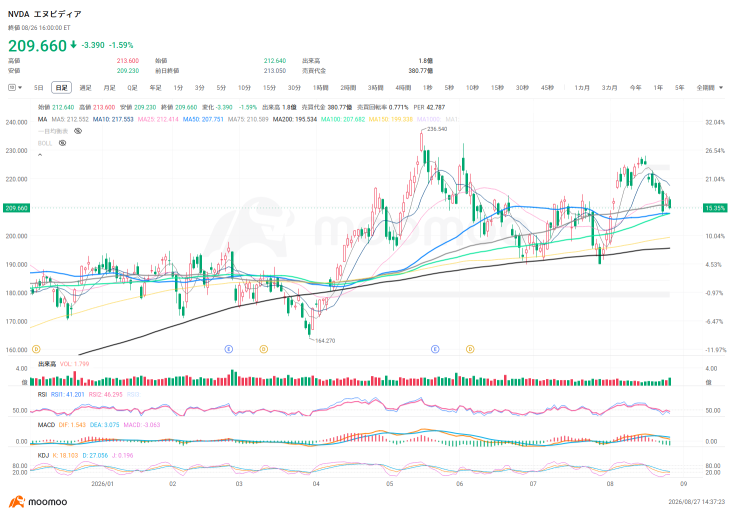Select the 5分 interval
The width and height of the screenshot is (733, 515).
coord(221,87)
